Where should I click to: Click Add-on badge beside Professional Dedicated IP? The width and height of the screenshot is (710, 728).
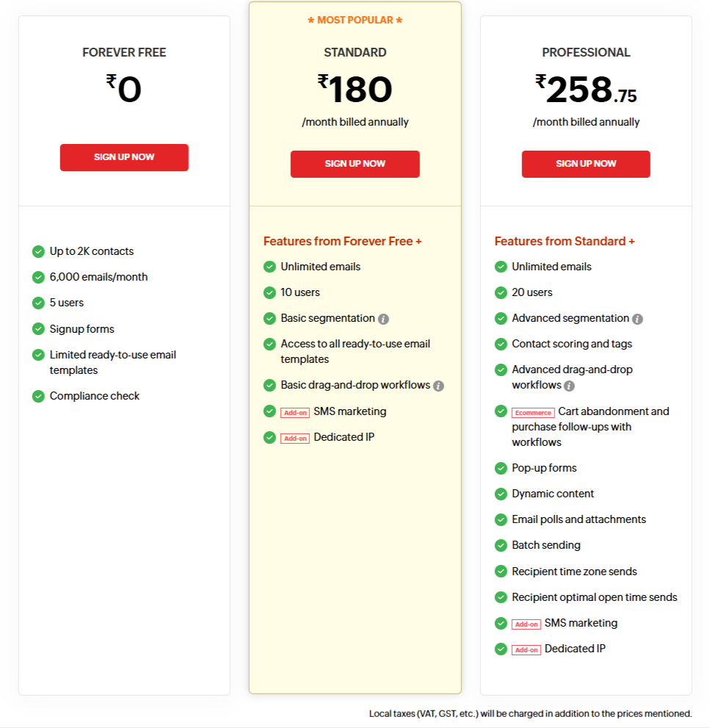pyautogui.click(x=526, y=650)
